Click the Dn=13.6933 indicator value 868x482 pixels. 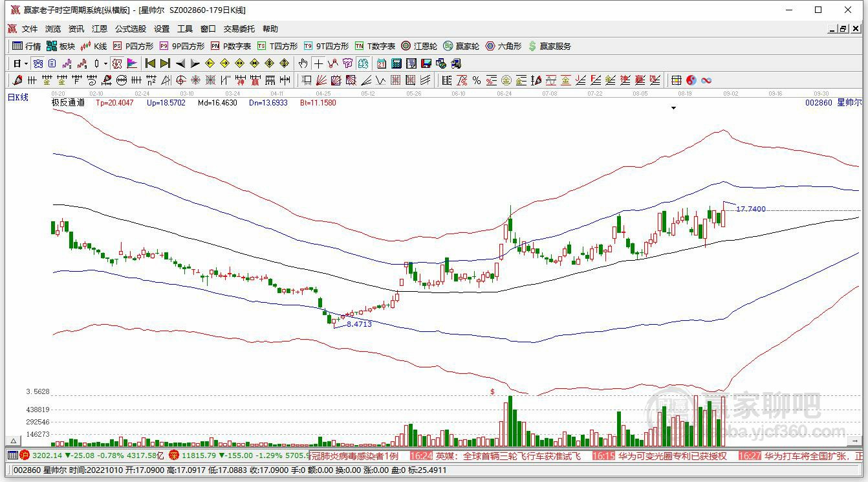click(x=268, y=102)
